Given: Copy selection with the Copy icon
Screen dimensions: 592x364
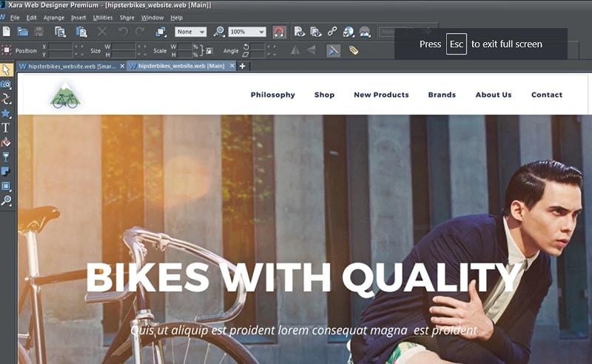Looking at the screenshot, I should [x=60, y=32].
